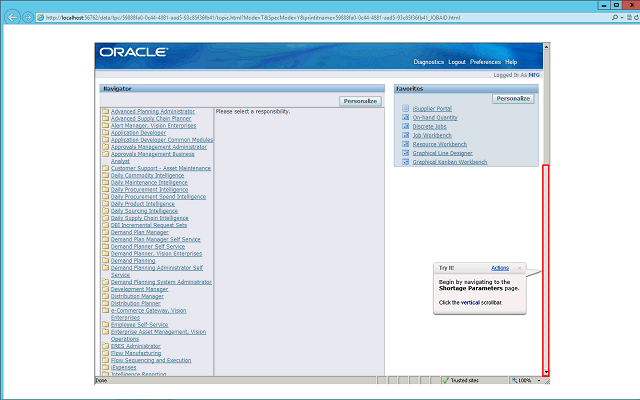
Task: Click the icon beside iSupplier Portal favorite
Action: pos(403,108)
